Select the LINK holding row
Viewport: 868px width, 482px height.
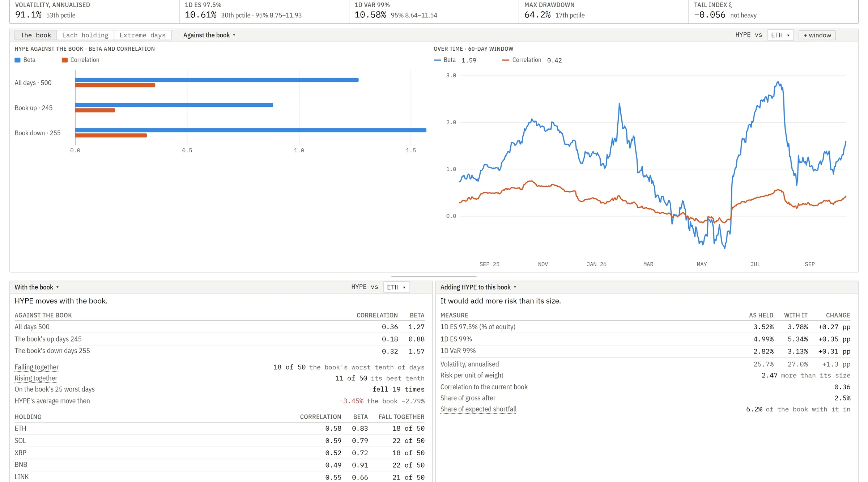pos(219,477)
